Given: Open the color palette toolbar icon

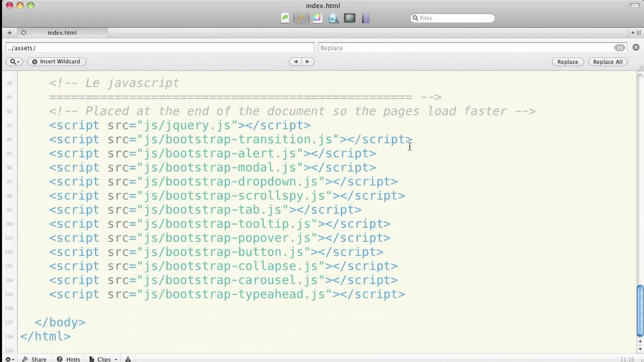Looking at the screenshot, I should coord(317,18).
